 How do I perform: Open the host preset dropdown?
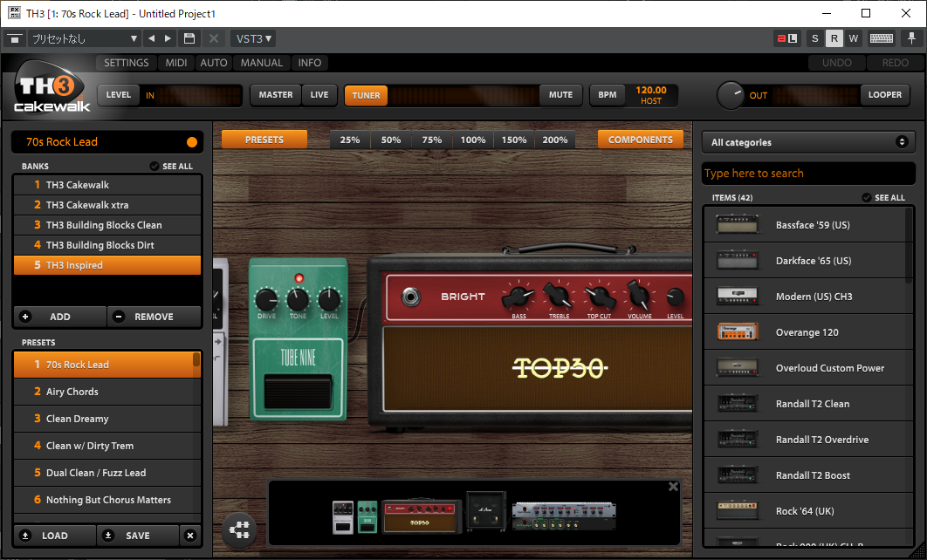pyautogui.click(x=85, y=38)
